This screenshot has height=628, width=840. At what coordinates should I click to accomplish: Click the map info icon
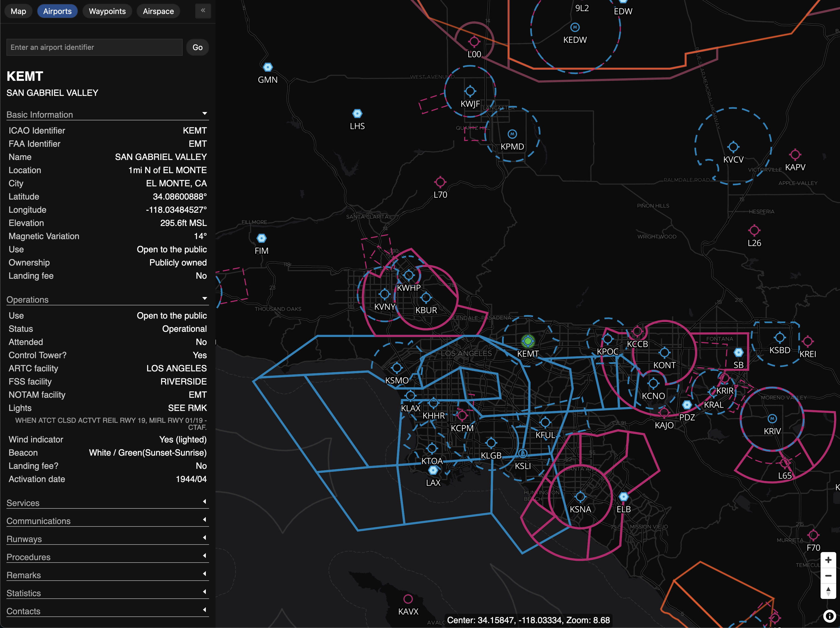829,616
